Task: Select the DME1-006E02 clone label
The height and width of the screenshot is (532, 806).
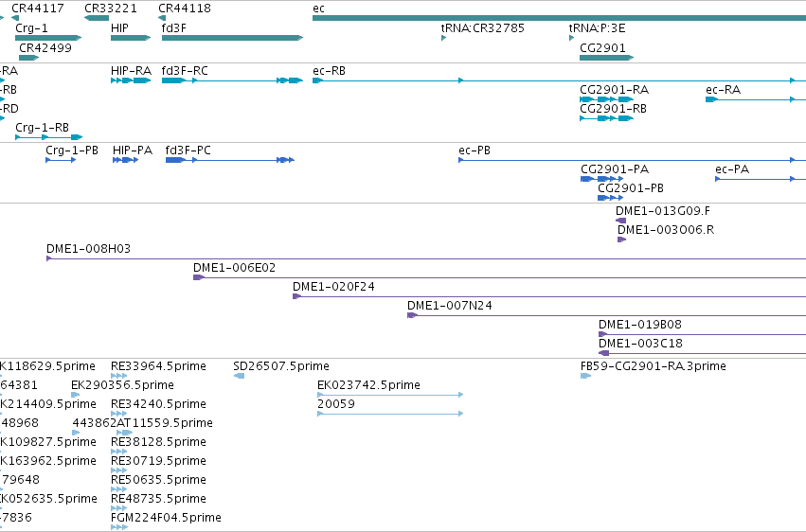Action: coord(234,268)
